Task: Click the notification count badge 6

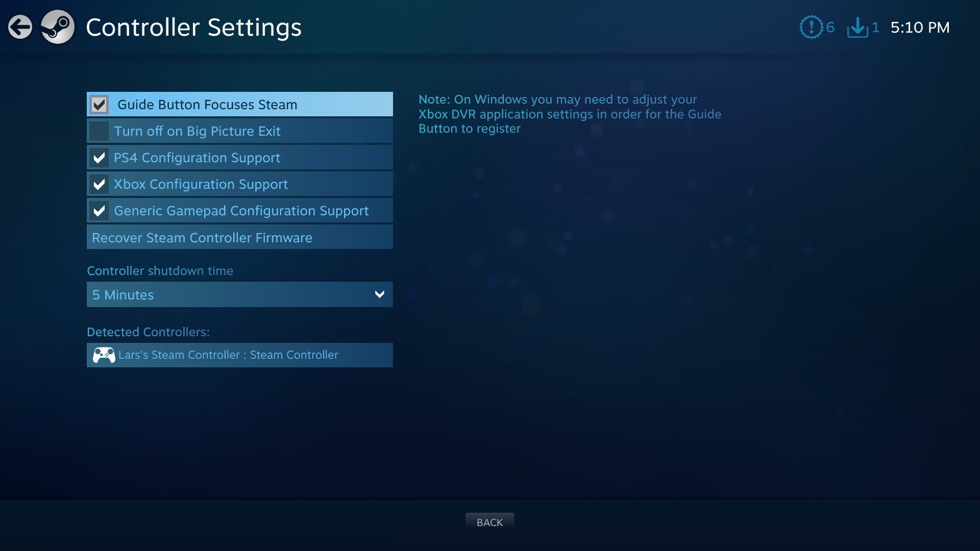Action: point(828,27)
